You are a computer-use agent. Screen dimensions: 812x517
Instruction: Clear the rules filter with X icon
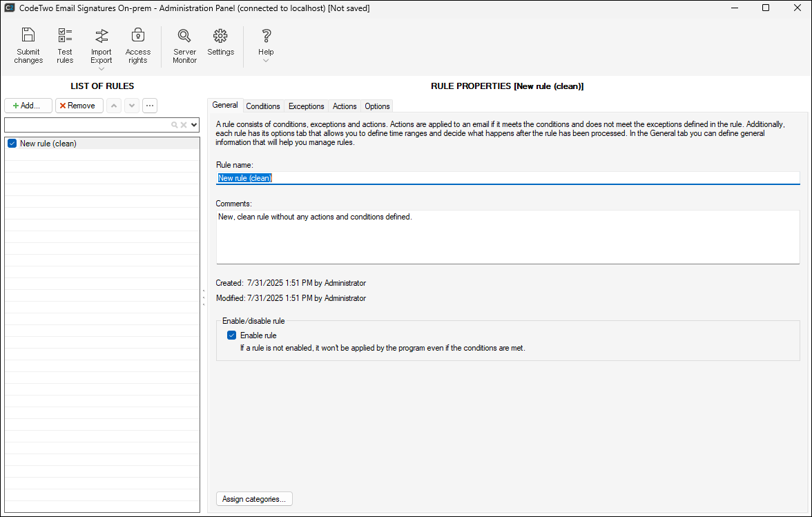click(x=184, y=125)
